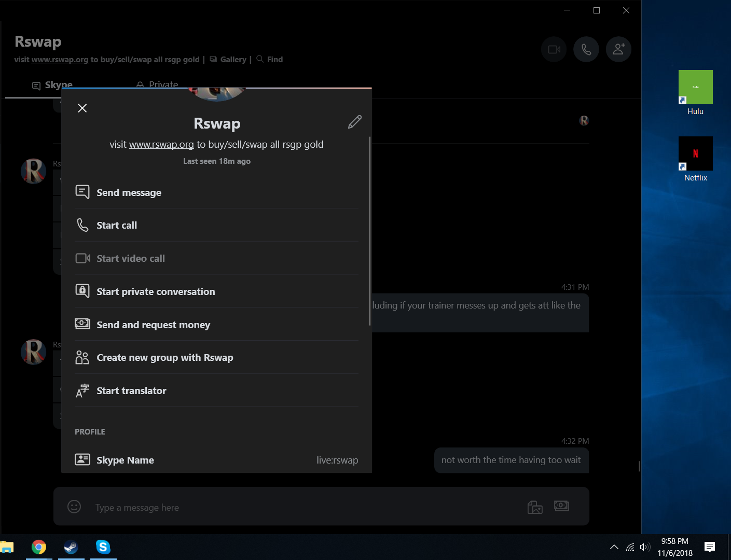The width and height of the screenshot is (731, 560).
Task: Click the lower Rswap avatar in chat
Action: pyautogui.click(x=33, y=352)
